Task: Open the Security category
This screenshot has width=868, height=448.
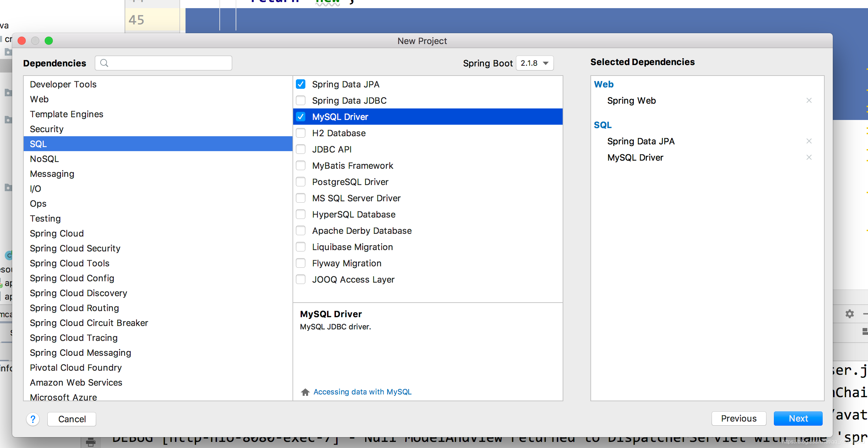Action: click(158, 129)
